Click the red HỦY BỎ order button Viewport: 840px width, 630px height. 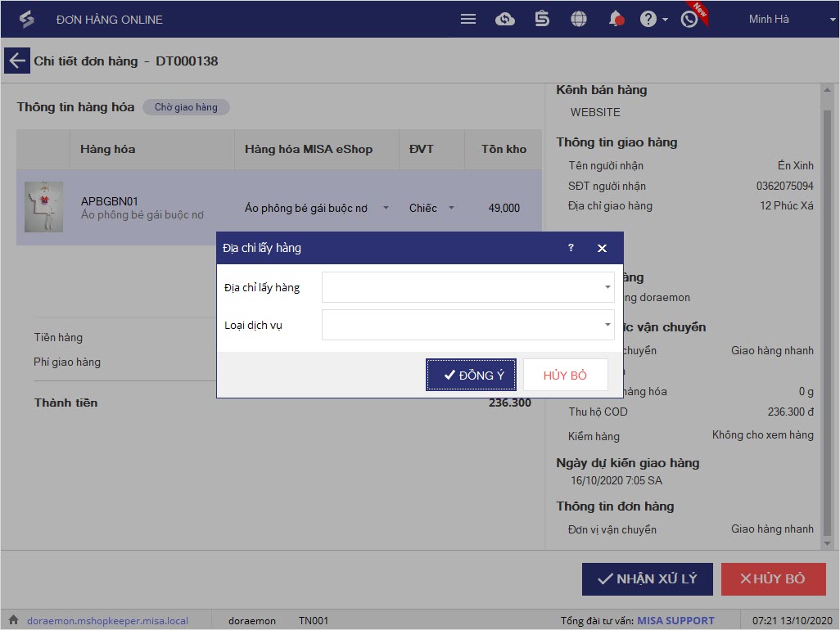pyautogui.click(x=773, y=578)
